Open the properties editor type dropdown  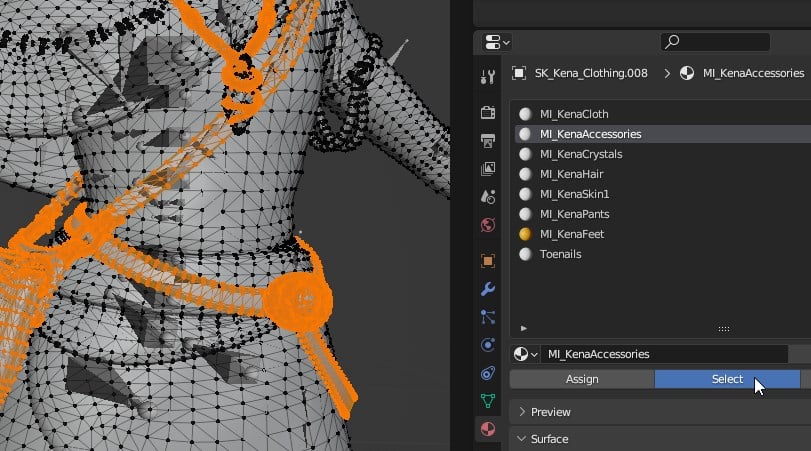[497, 42]
